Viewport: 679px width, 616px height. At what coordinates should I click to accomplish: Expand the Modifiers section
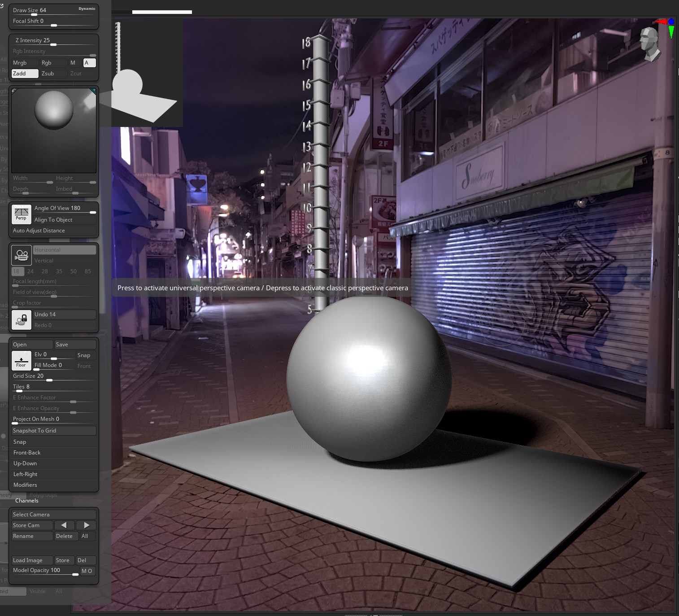[25, 485]
